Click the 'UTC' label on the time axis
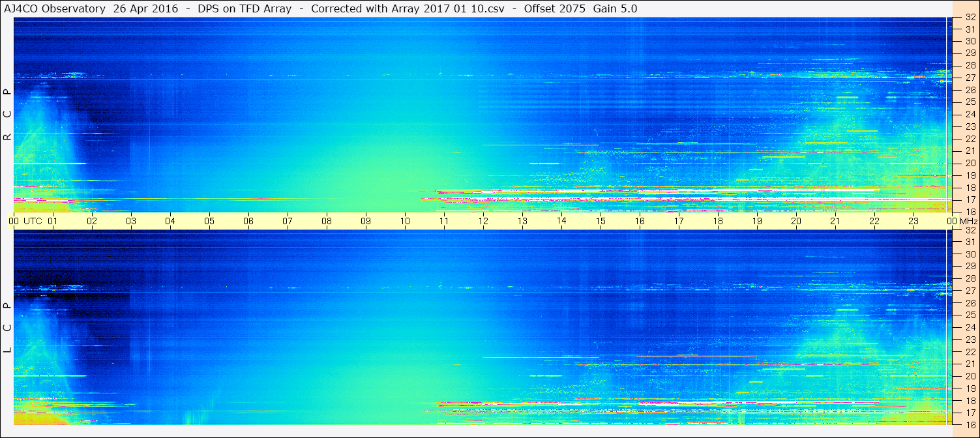The image size is (980, 438). tap(33, 221)
